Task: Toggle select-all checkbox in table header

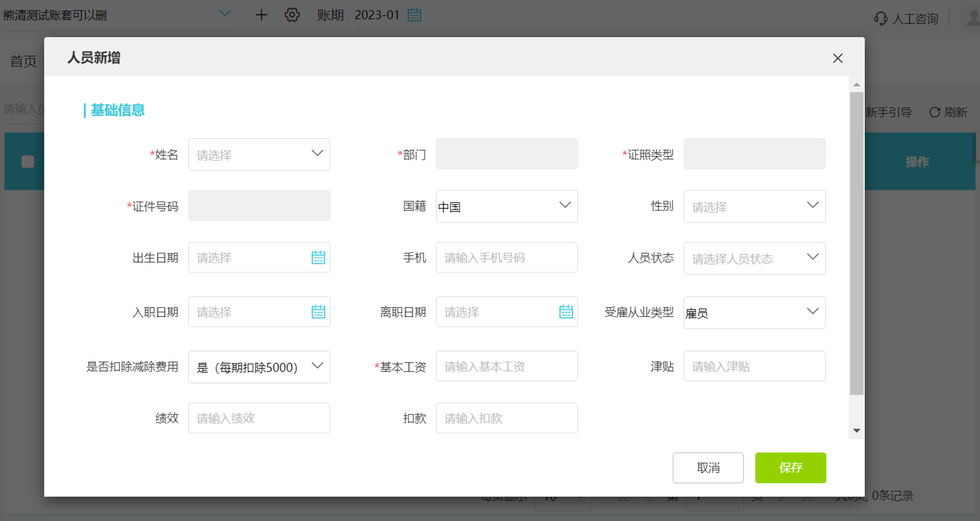Action: tap(28, 162)
